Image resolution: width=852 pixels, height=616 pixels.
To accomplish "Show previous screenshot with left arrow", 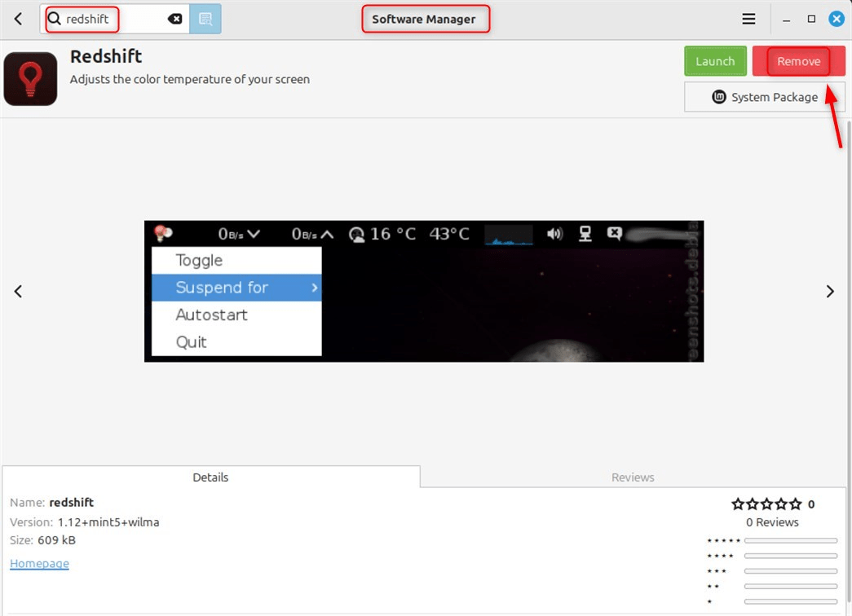I will (x=18, y=292).
